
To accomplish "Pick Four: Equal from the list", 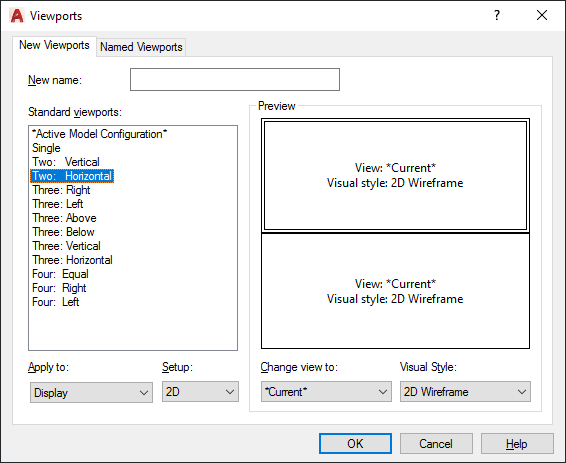I will (60, 274).
